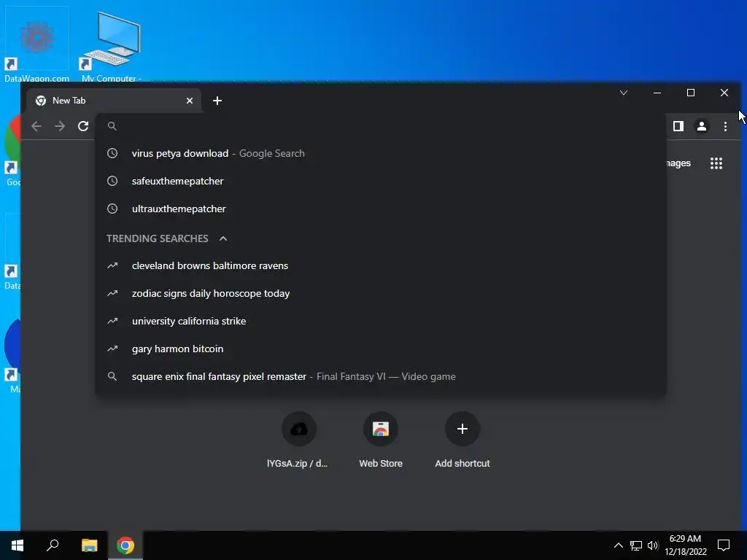Go back with the back arrow
Image resolution: width=747 pixels, height=560 pixels.
36,126
